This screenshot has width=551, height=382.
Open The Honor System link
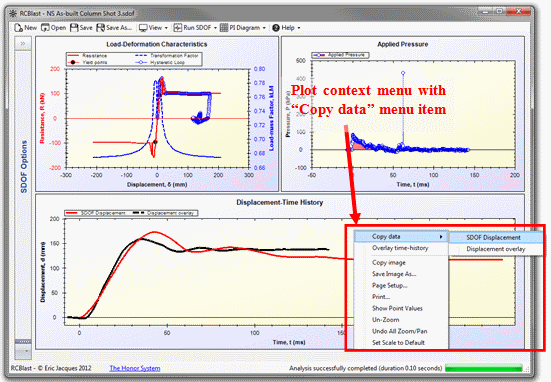(x=135, y=368)
